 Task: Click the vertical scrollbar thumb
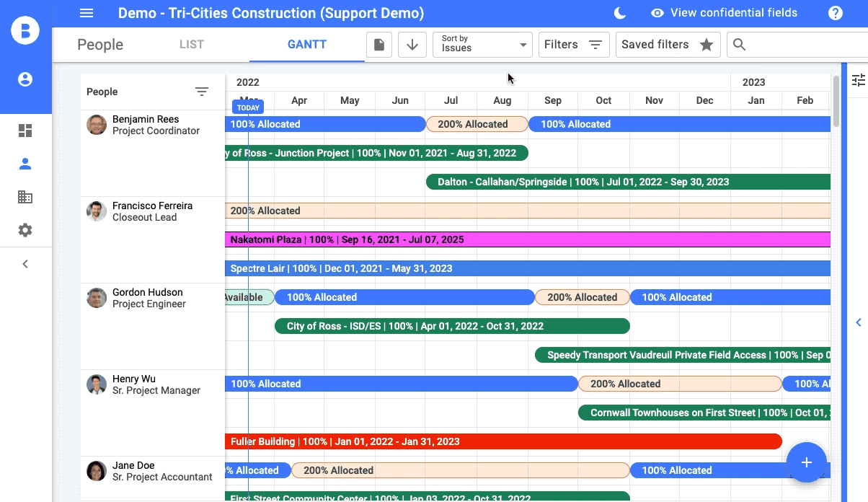836,101
